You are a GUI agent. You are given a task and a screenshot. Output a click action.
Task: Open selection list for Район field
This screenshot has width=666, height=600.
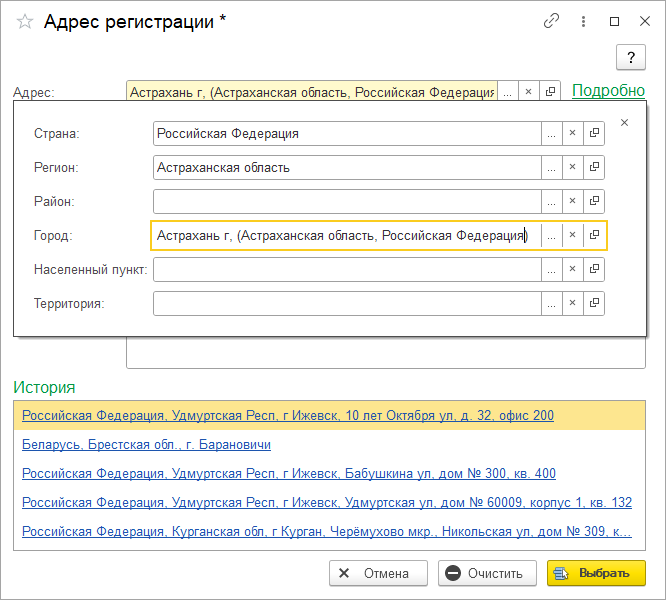click(551, 201)
